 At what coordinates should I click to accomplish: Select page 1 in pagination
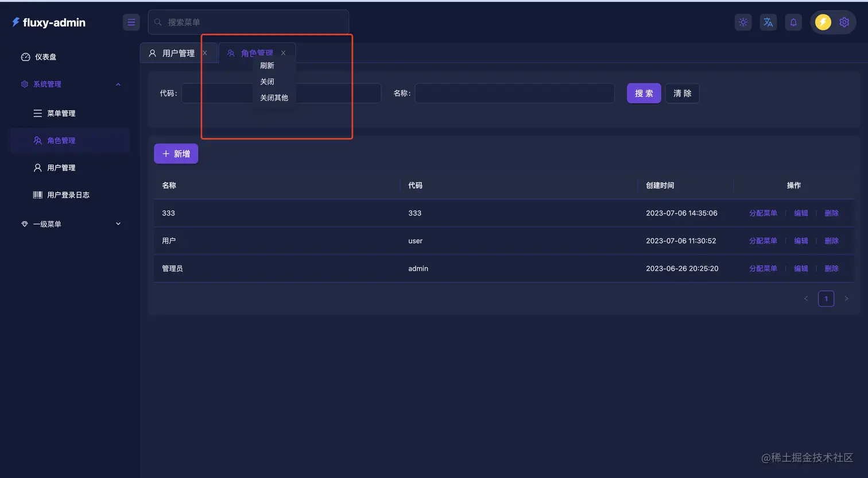pos(826,298)
